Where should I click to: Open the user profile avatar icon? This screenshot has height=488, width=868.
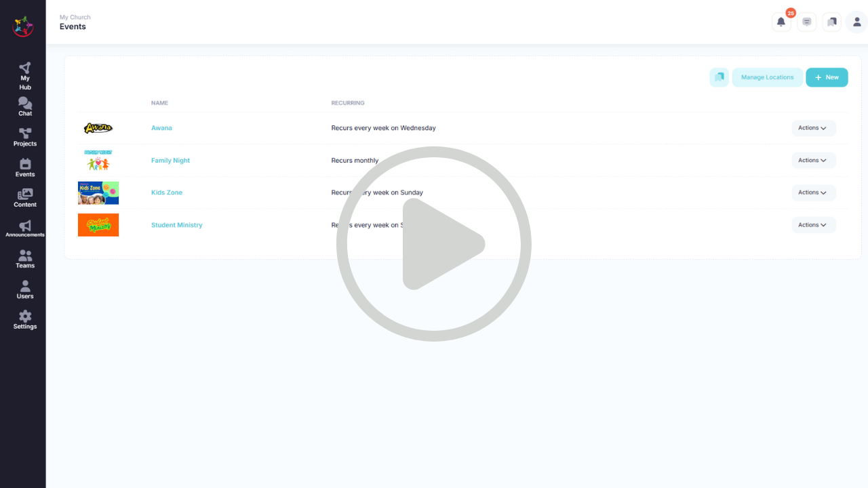(x=856, y=22)
